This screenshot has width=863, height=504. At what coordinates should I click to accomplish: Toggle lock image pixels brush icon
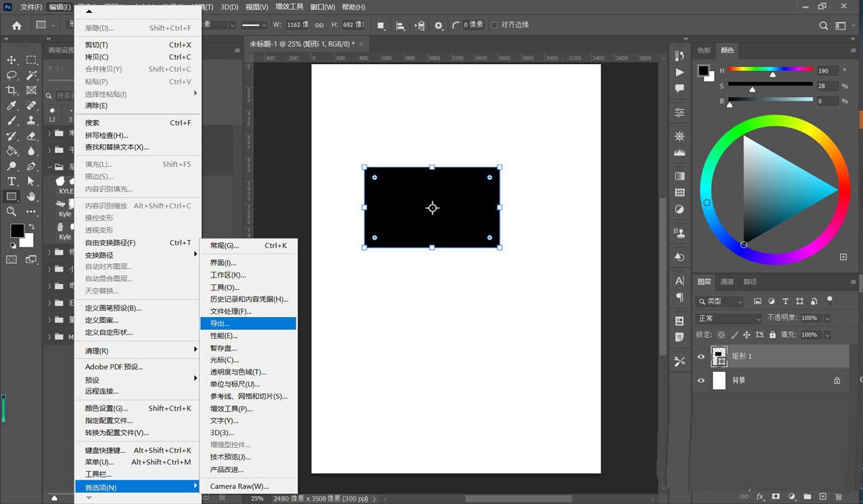click(x=734, y=335)
